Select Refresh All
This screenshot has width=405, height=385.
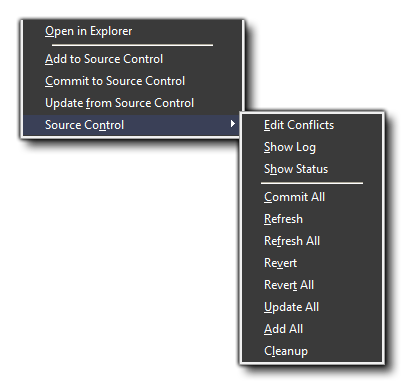(x=312, y=241)
